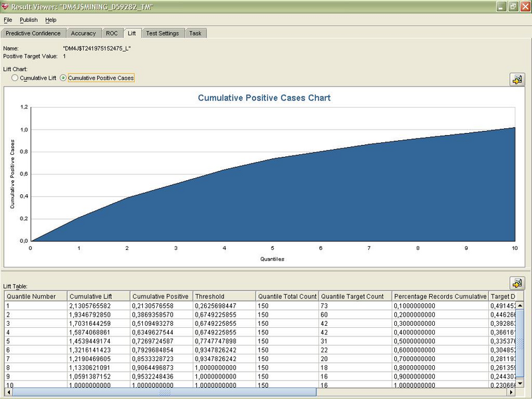The image size is (532, 399).
Task: Switch to the Predictive Confidence tab
Action: pyautogui.click(x=33, y=33)
